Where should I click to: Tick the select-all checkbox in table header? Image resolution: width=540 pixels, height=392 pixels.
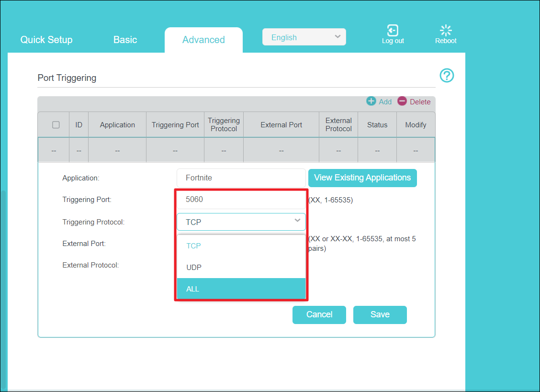click(x=56, y=125)
